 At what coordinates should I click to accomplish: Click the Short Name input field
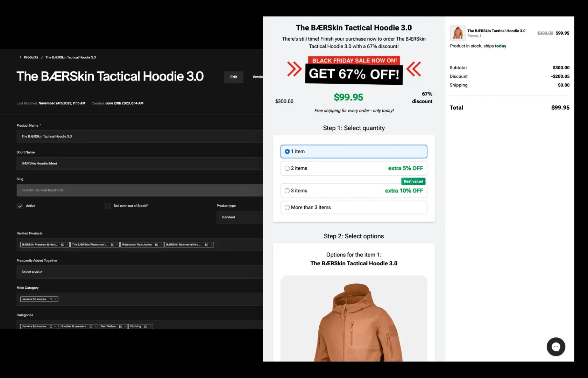(x=140, y=163)
